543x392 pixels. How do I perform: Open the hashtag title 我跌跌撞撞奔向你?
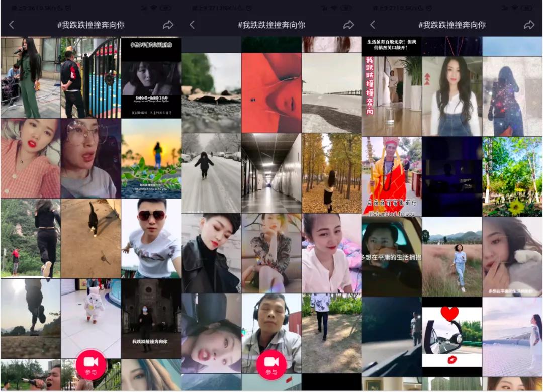click(x=90, y=24)
